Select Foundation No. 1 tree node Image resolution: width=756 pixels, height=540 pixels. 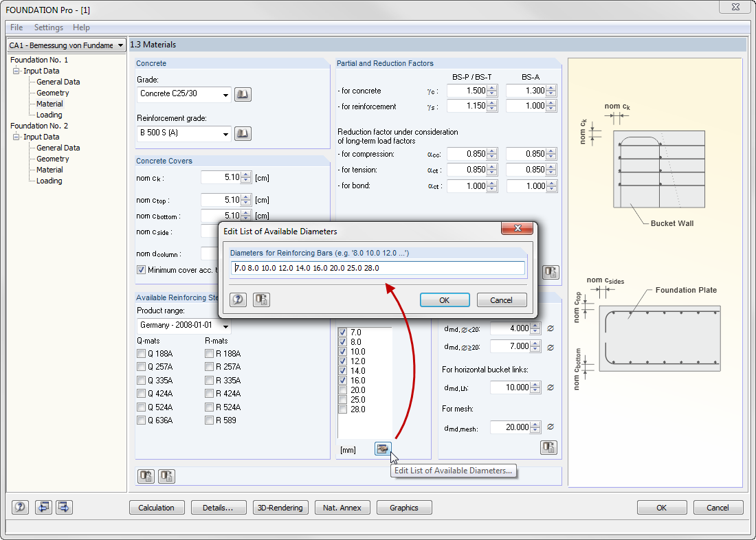pos(39,60)
